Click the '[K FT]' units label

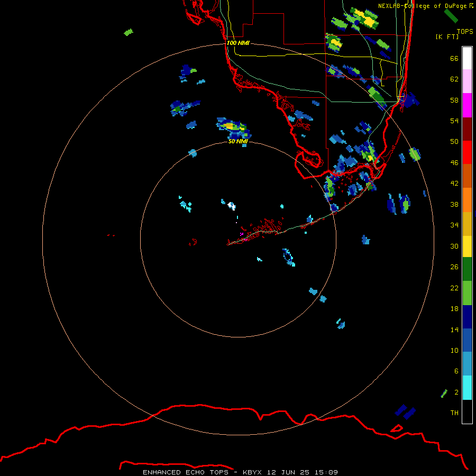447,36
